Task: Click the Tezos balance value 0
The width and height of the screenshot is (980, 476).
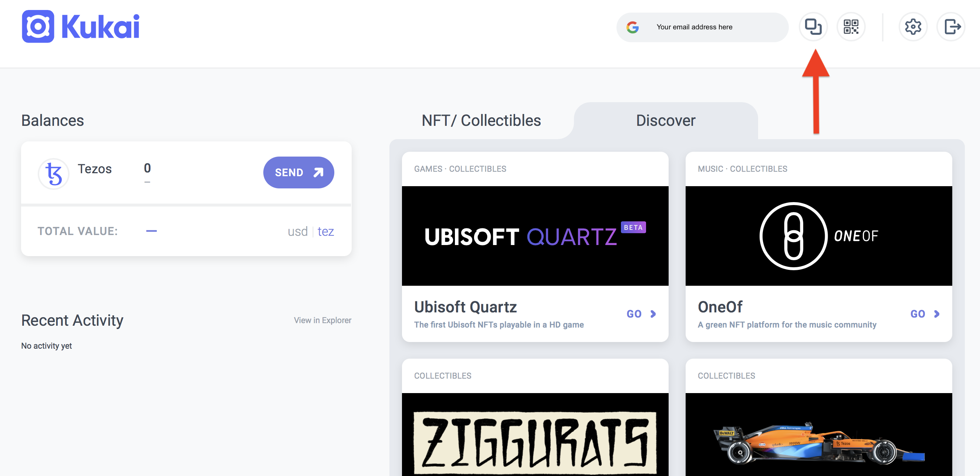Action: click(x=147, y=168)
